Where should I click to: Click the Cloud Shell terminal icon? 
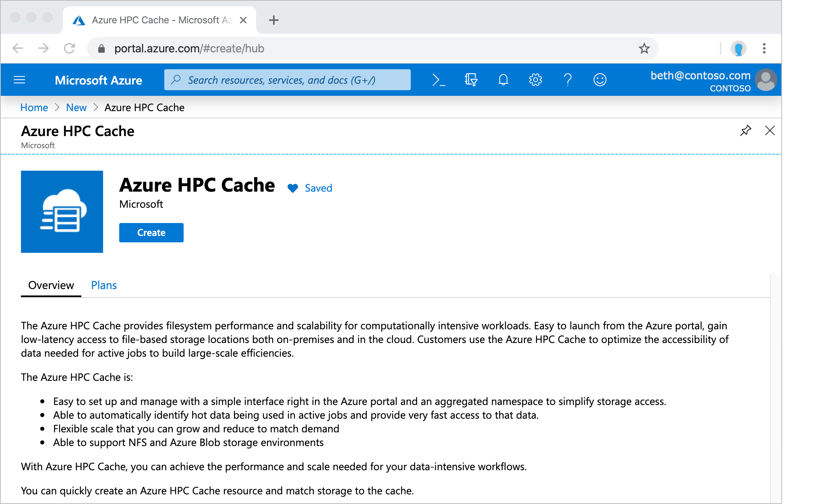(x=439, y=80)
